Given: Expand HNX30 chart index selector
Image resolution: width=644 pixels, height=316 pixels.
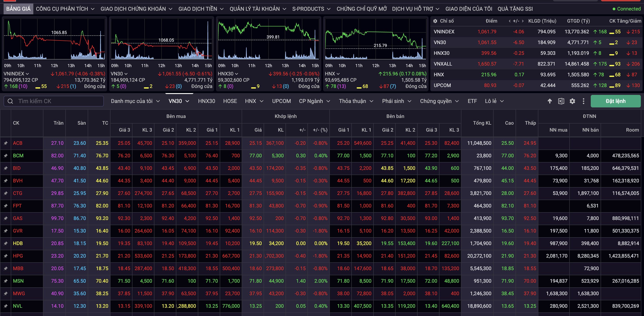Looking at the screenshot, I should [236, 74].
